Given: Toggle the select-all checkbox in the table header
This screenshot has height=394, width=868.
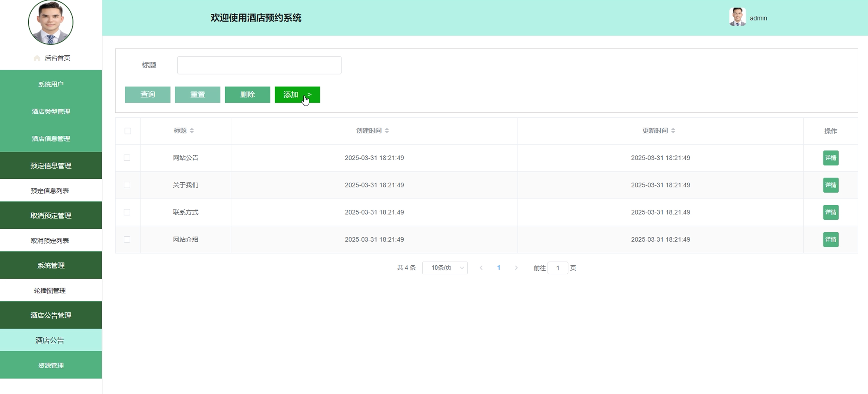Looking at the screenshot, I should pos(128,131).
